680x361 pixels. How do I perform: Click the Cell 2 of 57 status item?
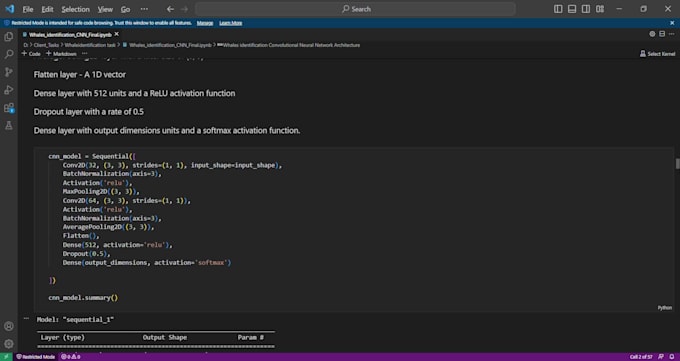(641, 357)
